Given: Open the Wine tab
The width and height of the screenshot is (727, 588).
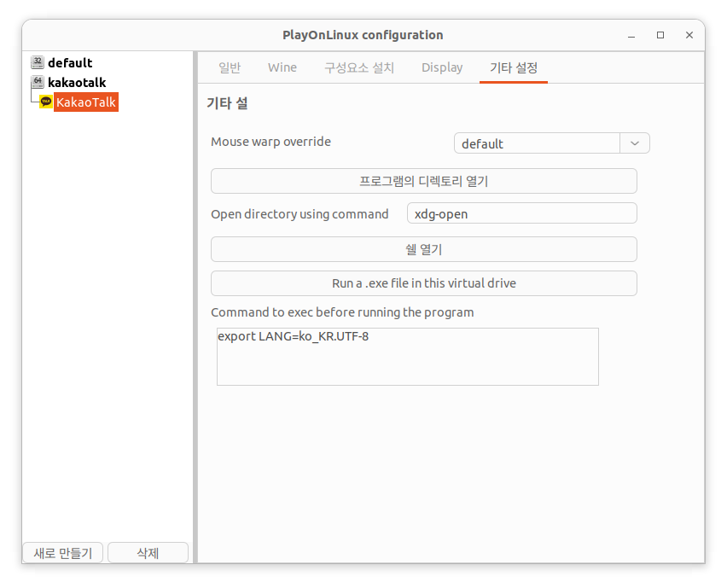Looking at the screenshot, I should coord(282,67).
